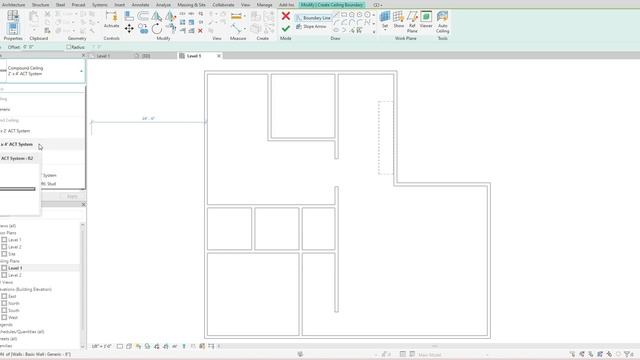Click the Aligned Dimension measure icon
Screen dimensions: 640x360
(x=236, y=16)
